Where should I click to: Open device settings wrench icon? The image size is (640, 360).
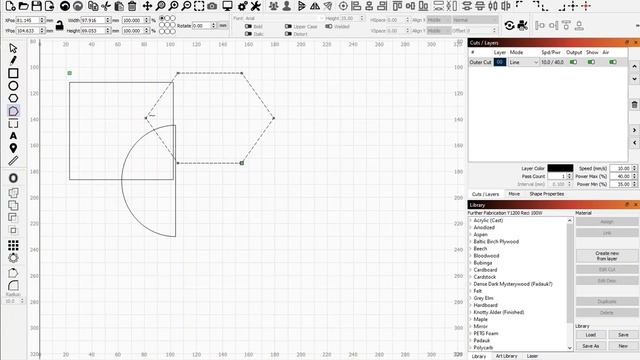point(256,6)
